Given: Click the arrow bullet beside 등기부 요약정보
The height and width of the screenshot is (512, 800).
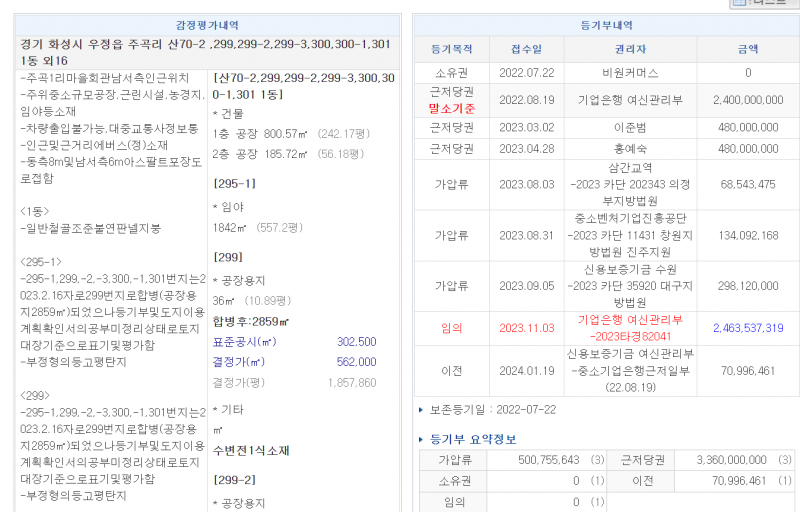Looking at the screenshot, I should (x=420, y=439).
